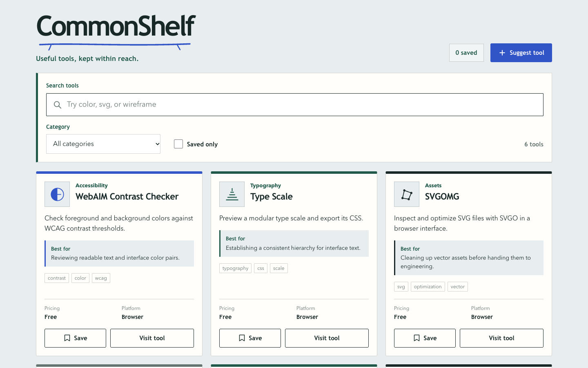Click the 'css' tag
Image resolution: width=588 pixels, height=368 pixels.
pyautogui.click(x=261, y=268)
